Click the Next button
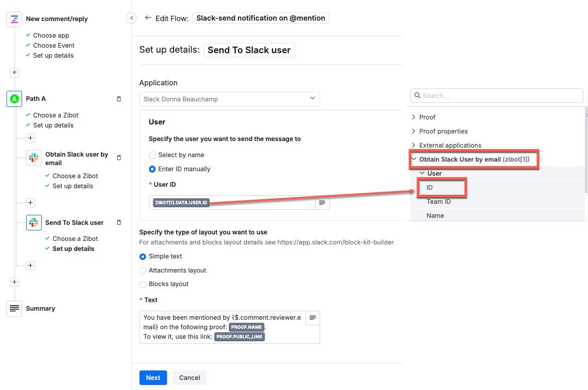The image size is (588, 390). pyautogui.click(x=153, y=377)
